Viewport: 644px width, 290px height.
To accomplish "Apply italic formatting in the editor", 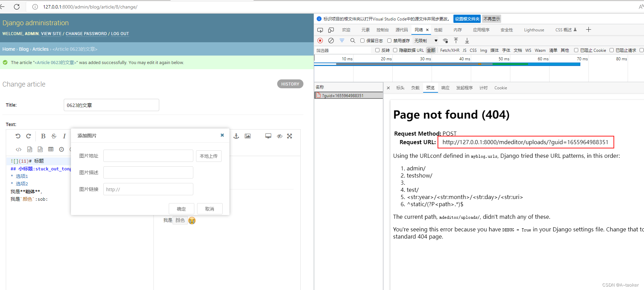I will click(64, 136).
